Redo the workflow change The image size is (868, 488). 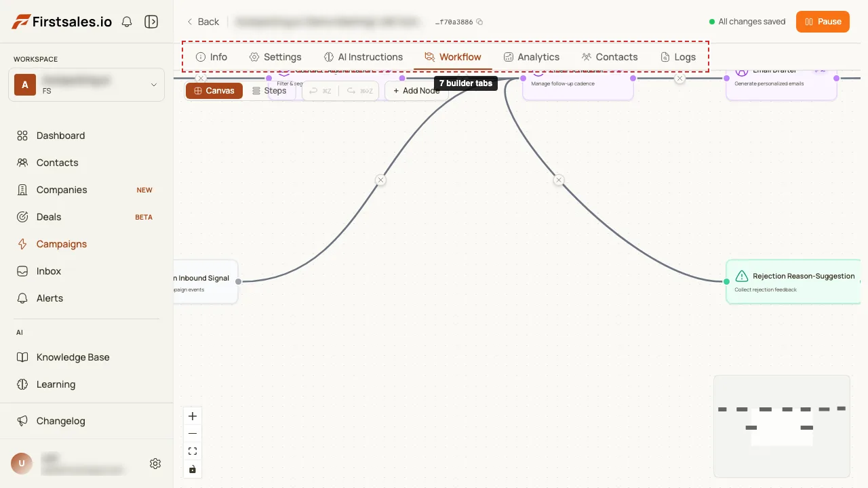359,91
